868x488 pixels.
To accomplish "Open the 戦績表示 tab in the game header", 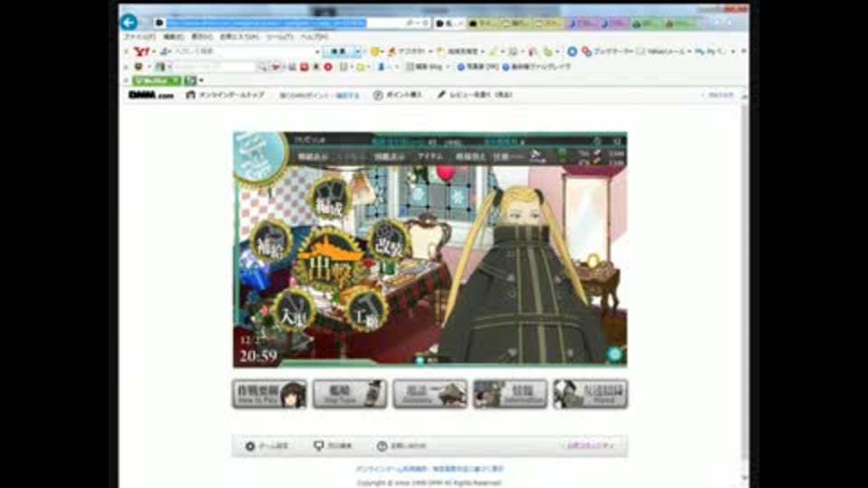I will (313, 157).
